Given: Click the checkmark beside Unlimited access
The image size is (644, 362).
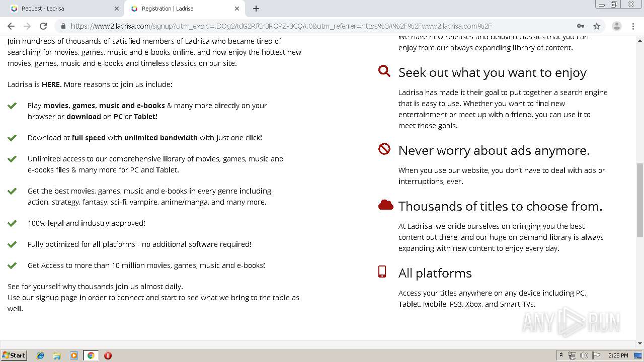Looking at the screenshot, I should (x=12, y=159).
